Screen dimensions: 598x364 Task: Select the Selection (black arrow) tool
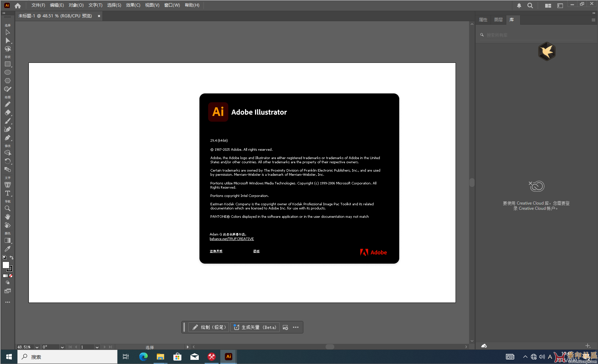pos(8,32)
